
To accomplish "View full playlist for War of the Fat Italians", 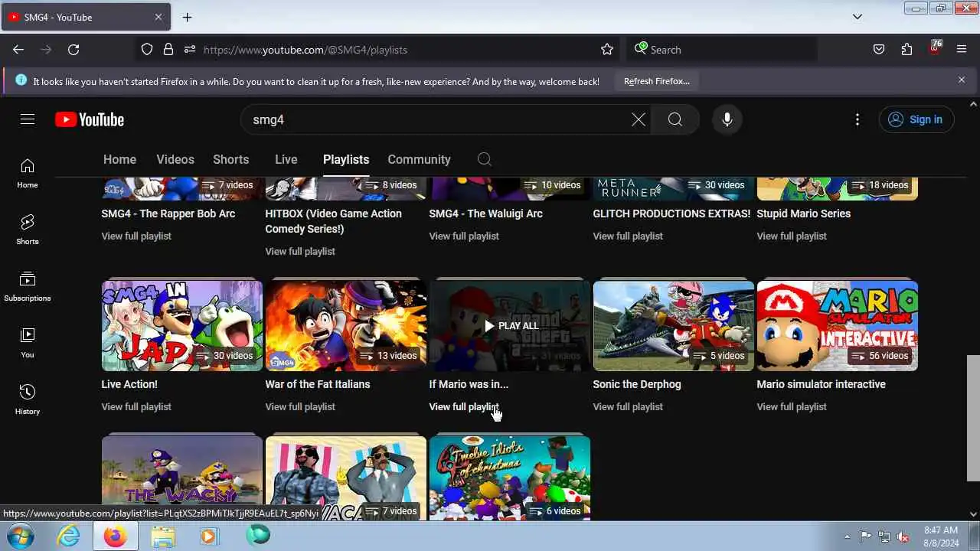I will (x=300, y=406).
